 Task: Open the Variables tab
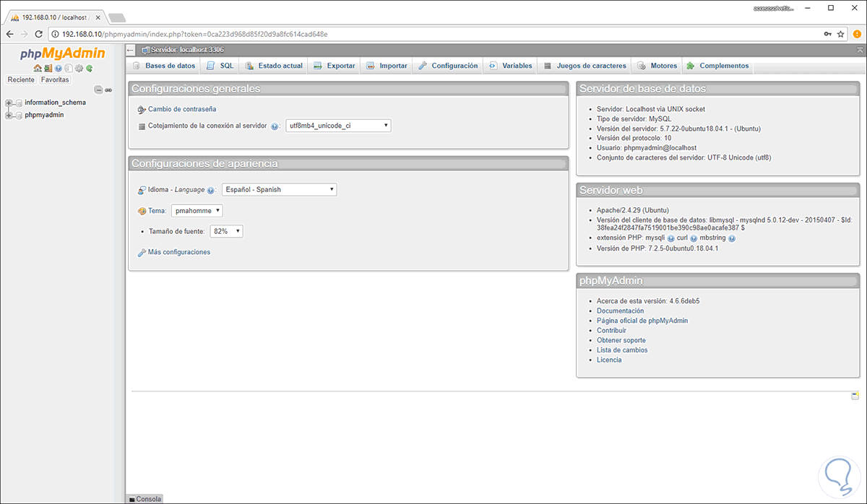point(511,66)
